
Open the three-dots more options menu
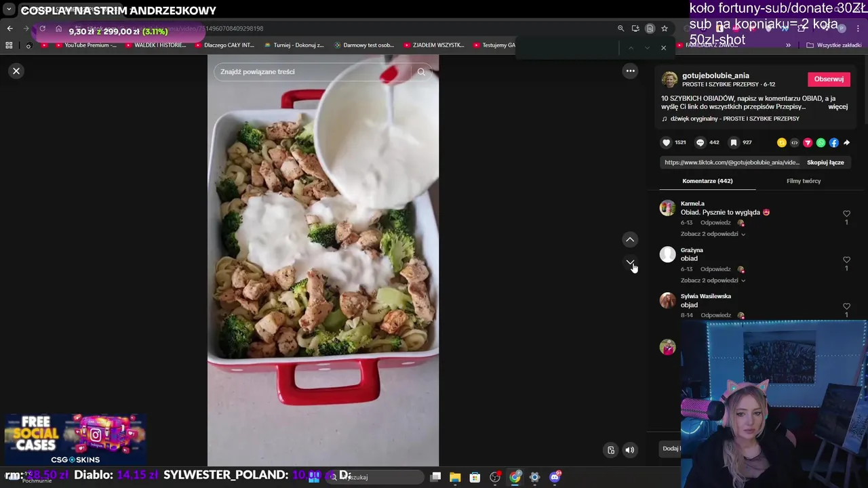click(630, 71)
